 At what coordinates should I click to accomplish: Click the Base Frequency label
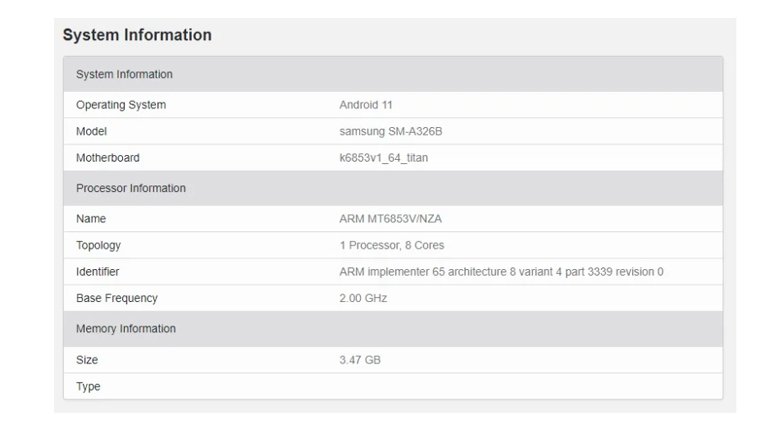coord(116,298)
